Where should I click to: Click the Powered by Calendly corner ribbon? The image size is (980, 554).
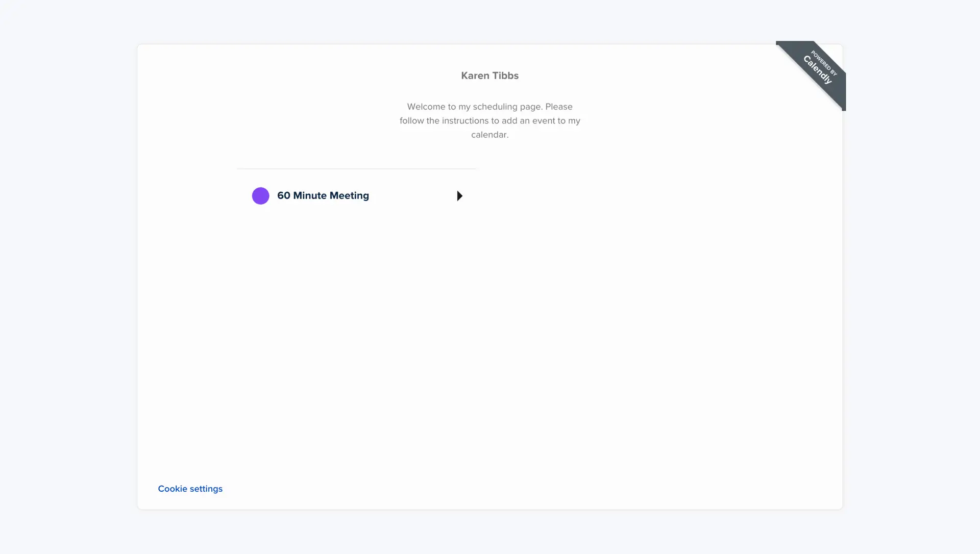tap(816, 71)
